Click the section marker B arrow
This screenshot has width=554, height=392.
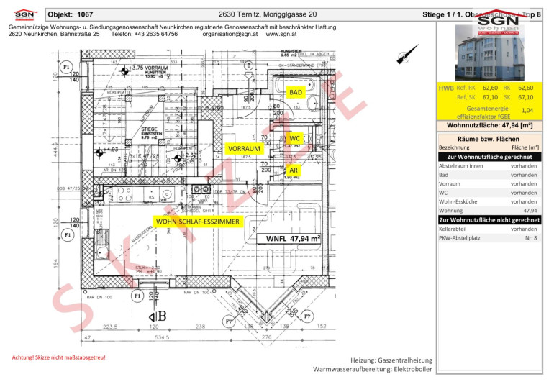pyautogui.click(x=158, y=316)
